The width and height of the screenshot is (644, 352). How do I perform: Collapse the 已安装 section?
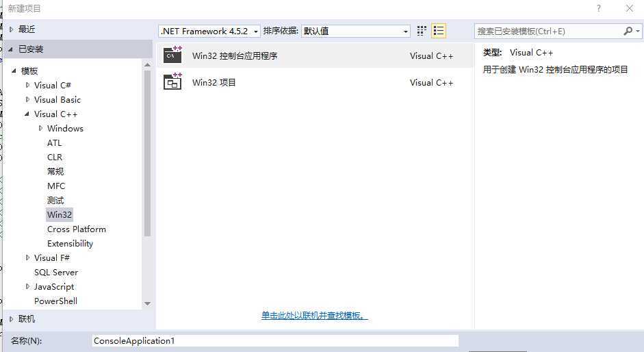pos(10,49)
